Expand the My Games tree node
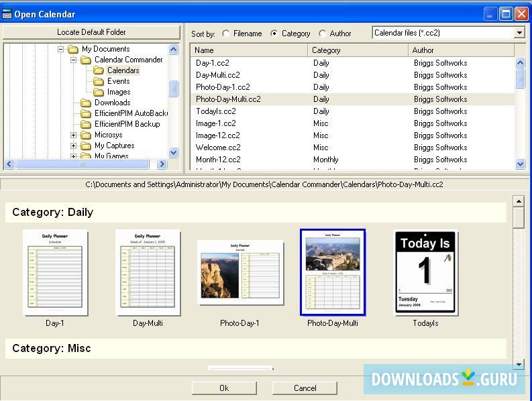Viewport: 532px width, 401px height. (73, 156)
